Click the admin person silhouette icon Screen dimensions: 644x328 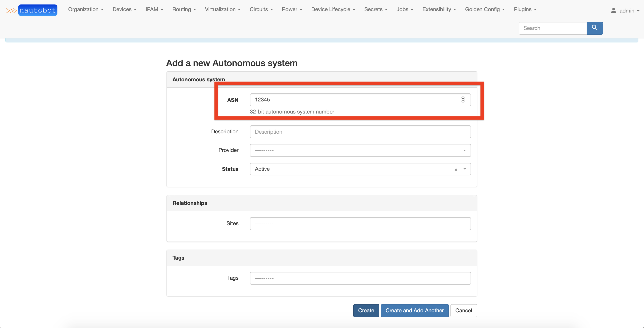point(614,11)
